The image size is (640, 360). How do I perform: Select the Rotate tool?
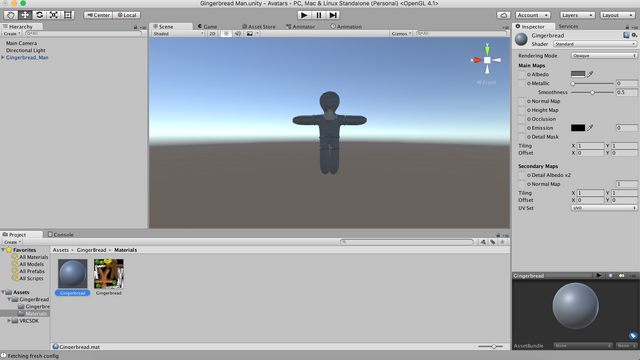[39, 15]
